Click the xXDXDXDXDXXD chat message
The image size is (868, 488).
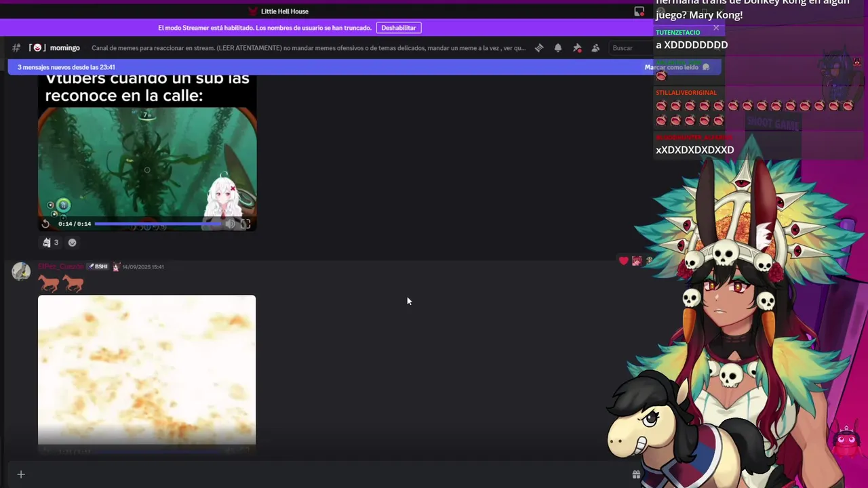695,150
